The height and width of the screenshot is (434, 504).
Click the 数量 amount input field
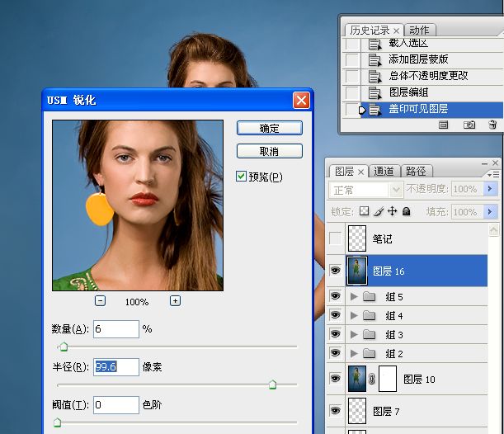tap(116, 329)
